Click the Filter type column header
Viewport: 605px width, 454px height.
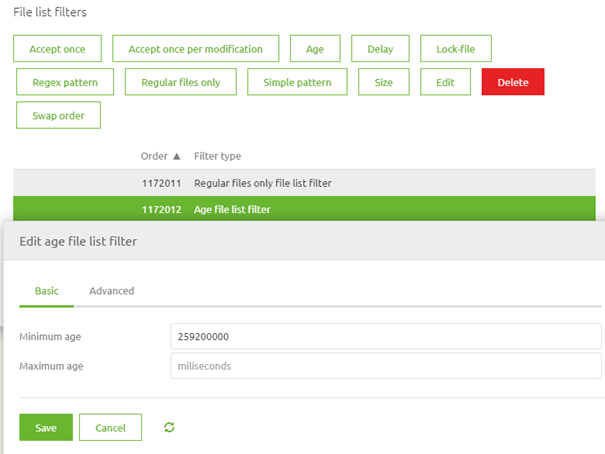pyautogui.click(x=218, y=156)
